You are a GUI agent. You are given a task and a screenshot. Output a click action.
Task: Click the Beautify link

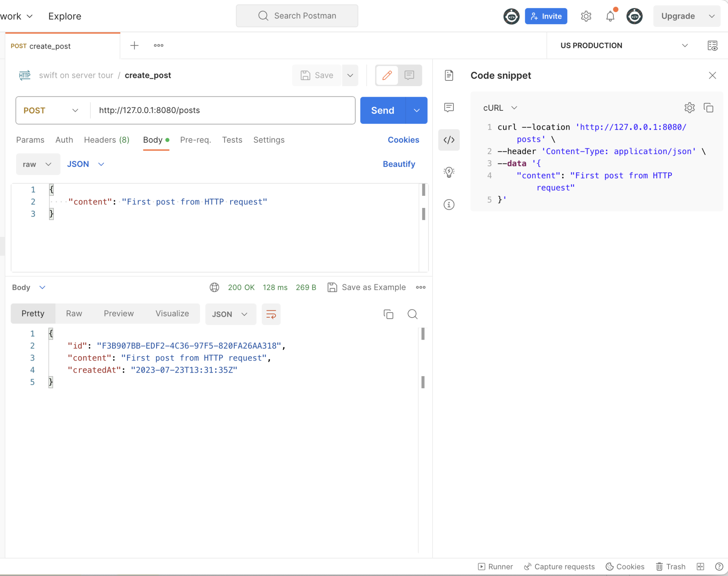pyautogui.click(x=399, y=164)
